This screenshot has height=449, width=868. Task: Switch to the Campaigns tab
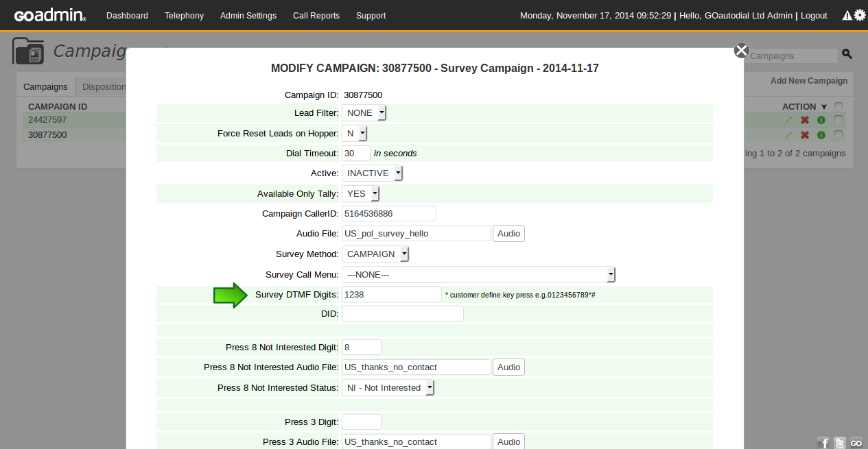coord(45,86)
